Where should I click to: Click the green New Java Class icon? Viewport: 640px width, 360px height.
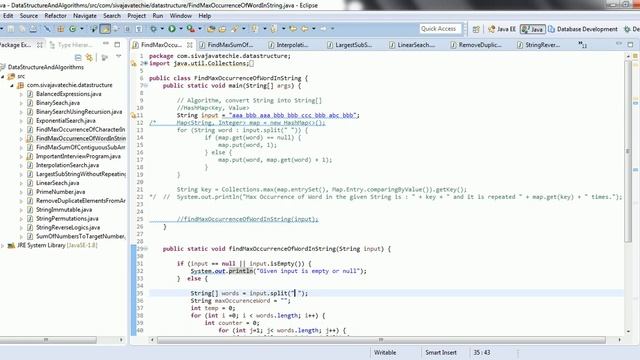point(73,29)
